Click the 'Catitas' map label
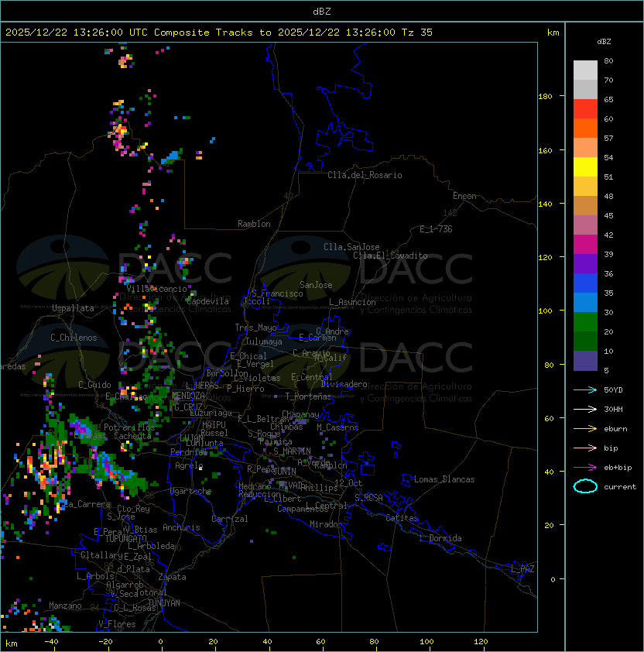This screenshot has height=652, width=644. [x=402, y=518]
